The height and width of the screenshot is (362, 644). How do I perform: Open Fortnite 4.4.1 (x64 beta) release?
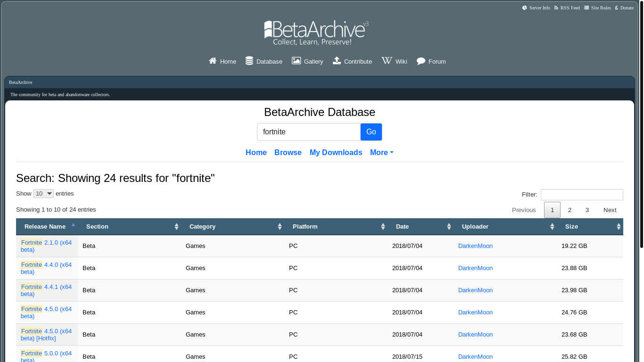coord(46,290)
